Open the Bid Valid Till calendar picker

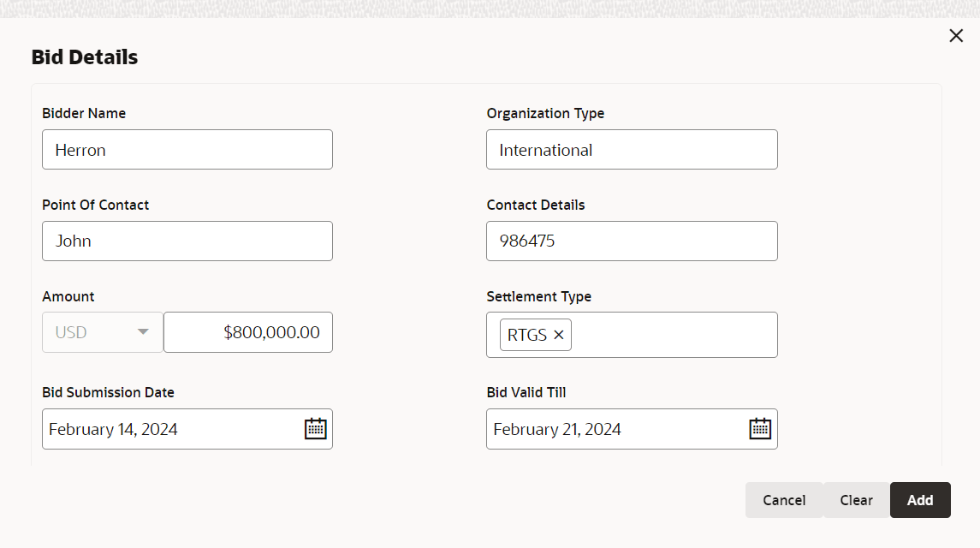tap(760, 429)
